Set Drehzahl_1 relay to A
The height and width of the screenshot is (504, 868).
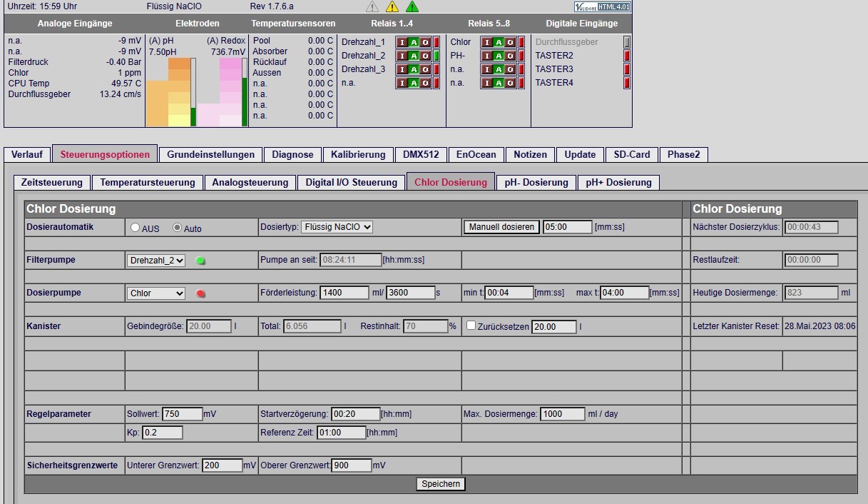click(414, 42)
